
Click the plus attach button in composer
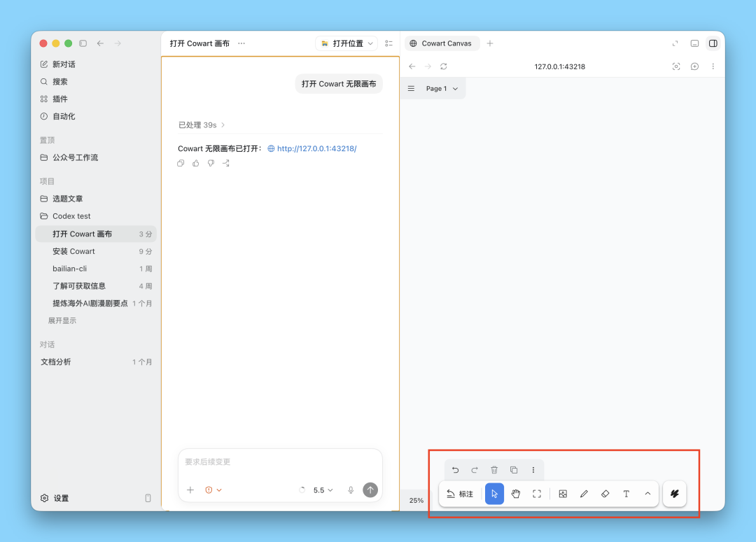coord(190,490)
